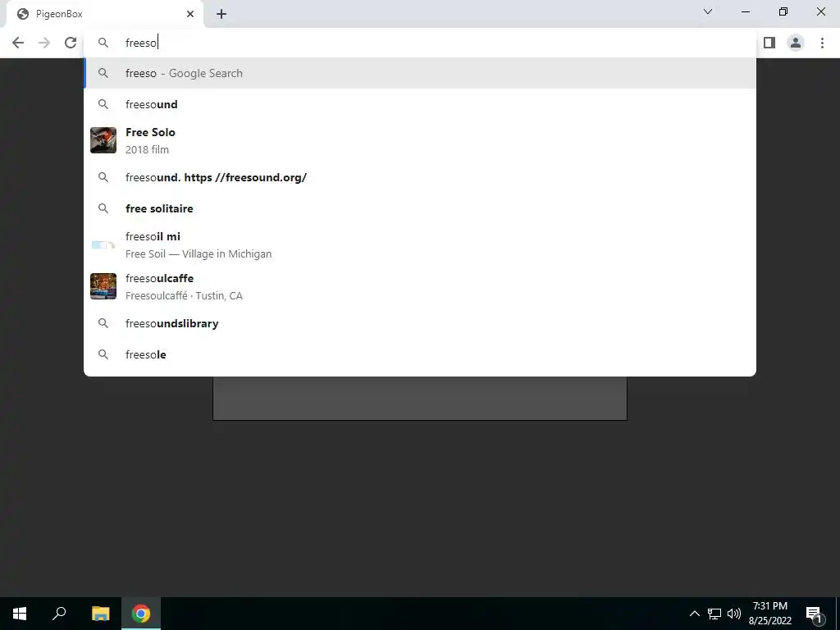The image size is (840, 630).
Task: Choose the 'freesoundslibrary' suggestion
Action: [420, 323]
